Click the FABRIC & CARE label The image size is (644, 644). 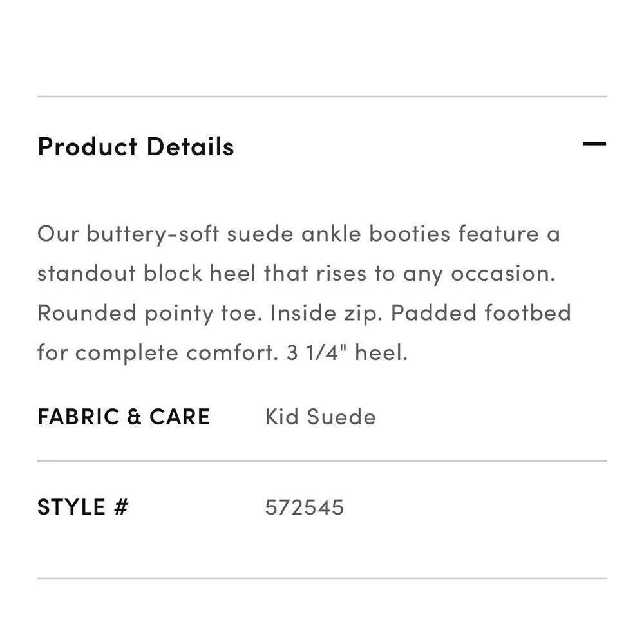[x=124, y=417]
